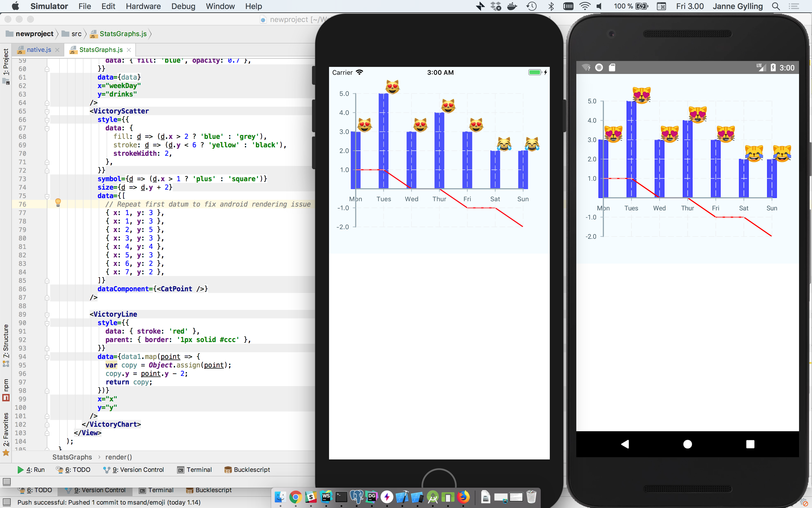Open Time Machine menu bar icon

click(531, 6)
